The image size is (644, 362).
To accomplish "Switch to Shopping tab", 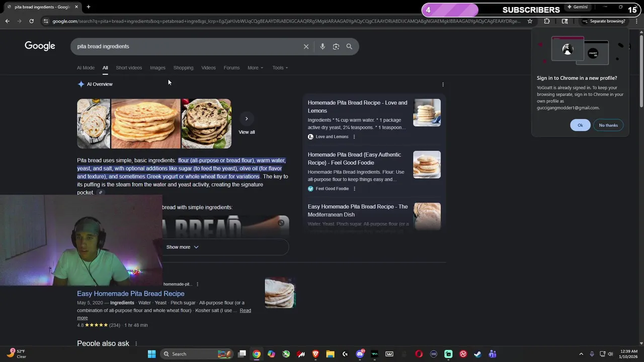I will 183,68.
